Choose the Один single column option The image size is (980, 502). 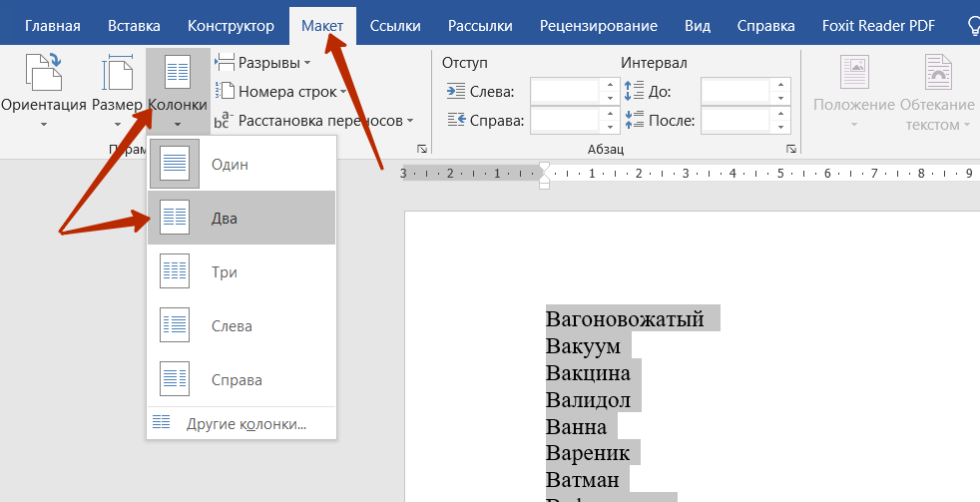[242, 164]
